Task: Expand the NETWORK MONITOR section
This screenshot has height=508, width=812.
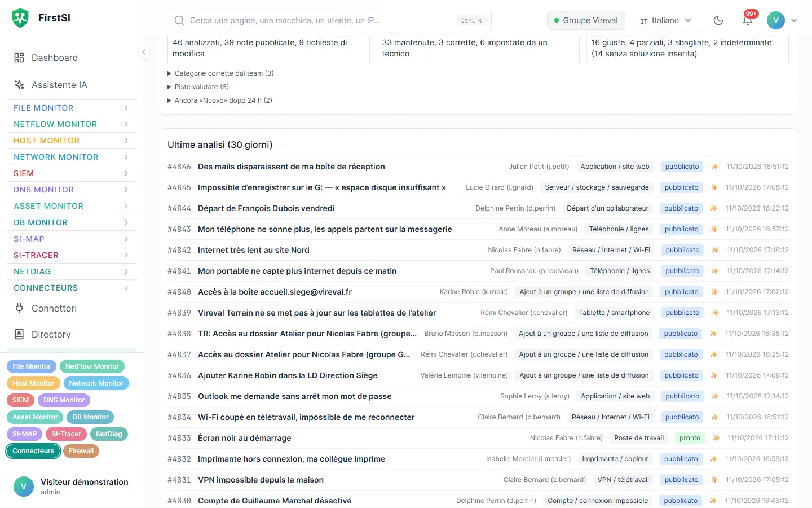Action: (x=72, y=157)
